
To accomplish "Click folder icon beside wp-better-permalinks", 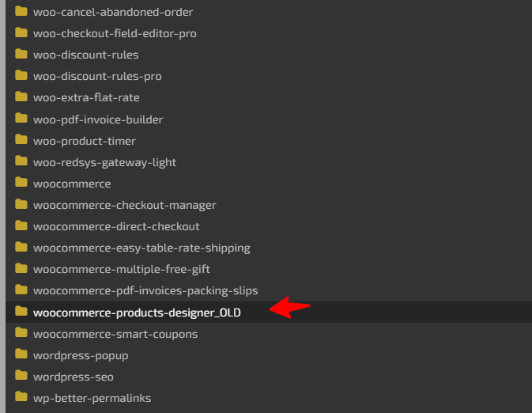I will pos(21,397).
